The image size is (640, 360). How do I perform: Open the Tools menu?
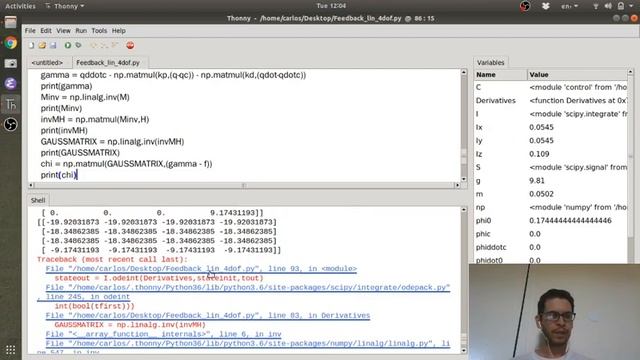99,31
